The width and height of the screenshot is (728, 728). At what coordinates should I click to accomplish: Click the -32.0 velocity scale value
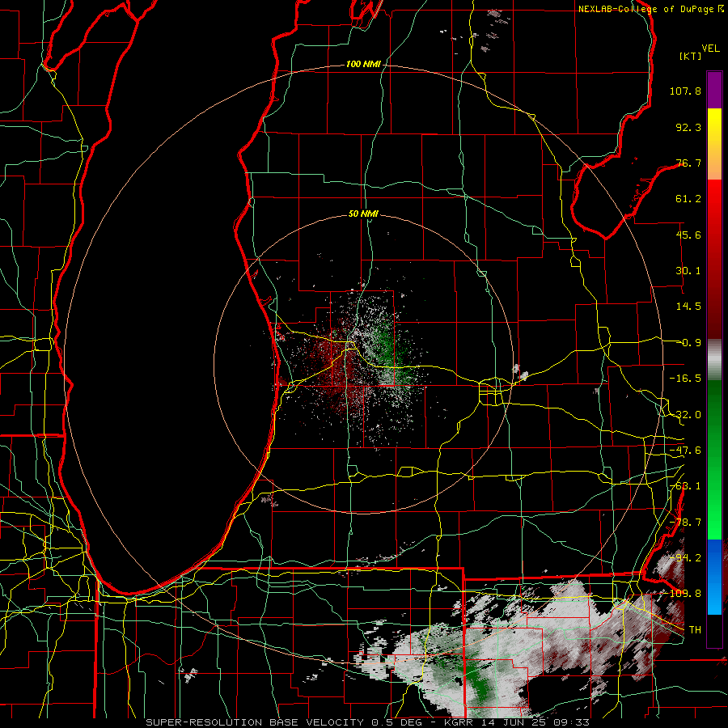tap(685, 415)
